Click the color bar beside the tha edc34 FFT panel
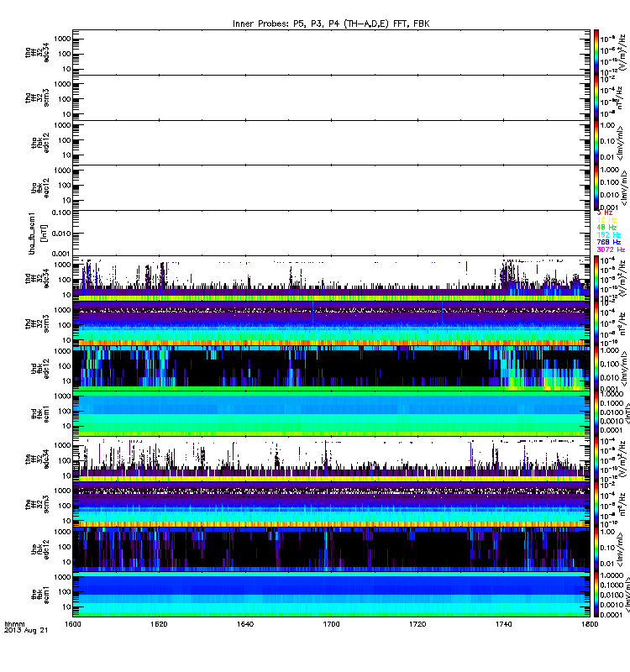 click(x=596, y=52)
